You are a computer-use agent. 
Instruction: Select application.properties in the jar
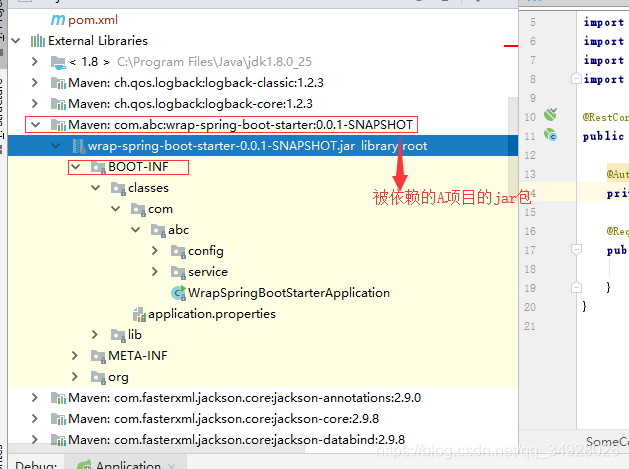pos(212,314)
